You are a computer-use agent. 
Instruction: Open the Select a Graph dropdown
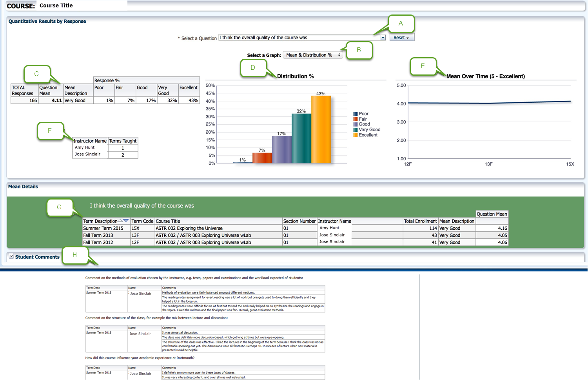pos(313,55)
